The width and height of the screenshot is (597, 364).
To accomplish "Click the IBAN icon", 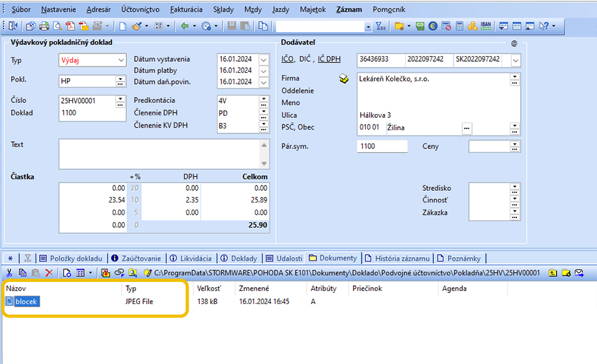I will [x=486, y=26].
